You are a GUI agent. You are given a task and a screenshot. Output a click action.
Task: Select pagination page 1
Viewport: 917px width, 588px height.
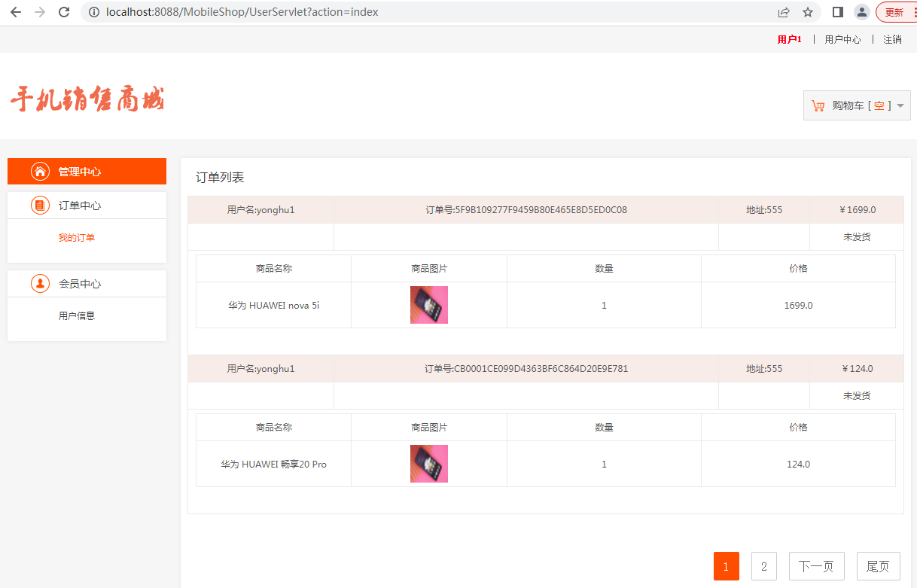click(x=727, y=566)
